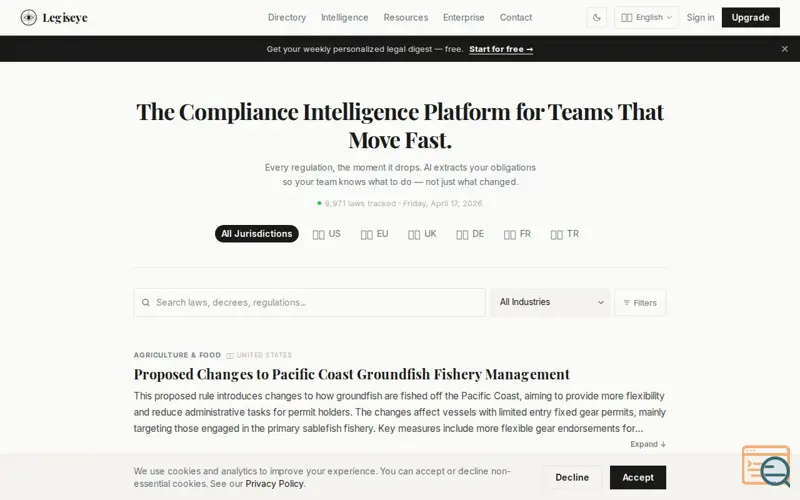Image resolution: width=800 pixels, height=500 pixels.
Task: Choose the All Jurisdictions pill
Action: click(257, 234)
